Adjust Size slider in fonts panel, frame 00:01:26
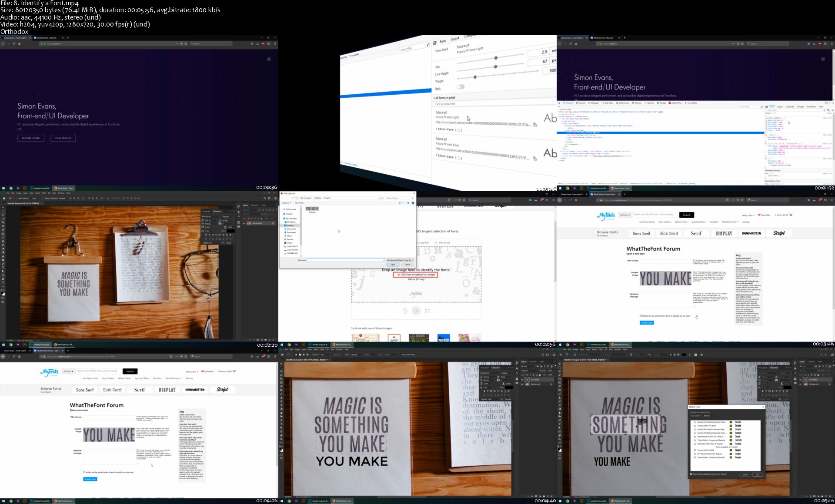Viewport: 835px width, 504px height. [496, 58]
